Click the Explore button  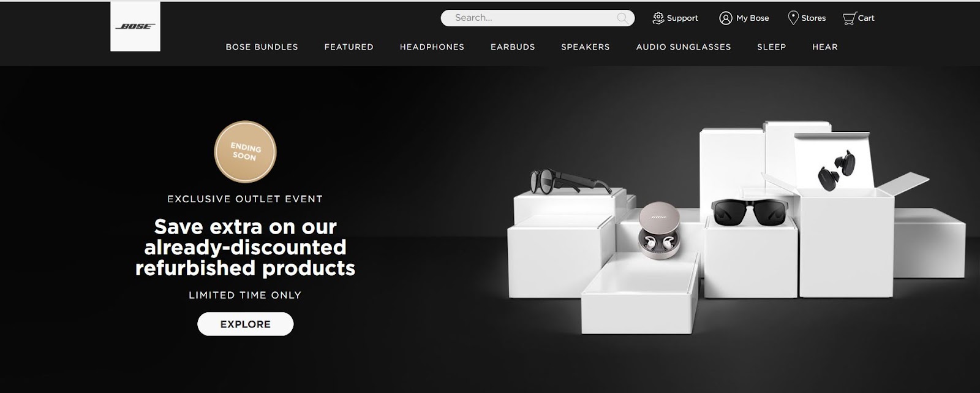(x=246, y=324)
